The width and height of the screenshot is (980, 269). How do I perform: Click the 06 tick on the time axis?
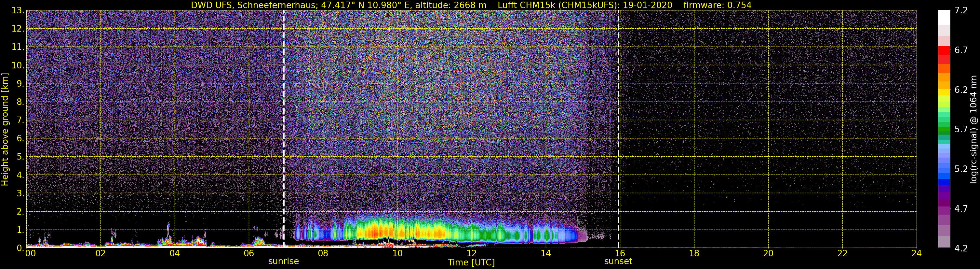coord(249,253)
